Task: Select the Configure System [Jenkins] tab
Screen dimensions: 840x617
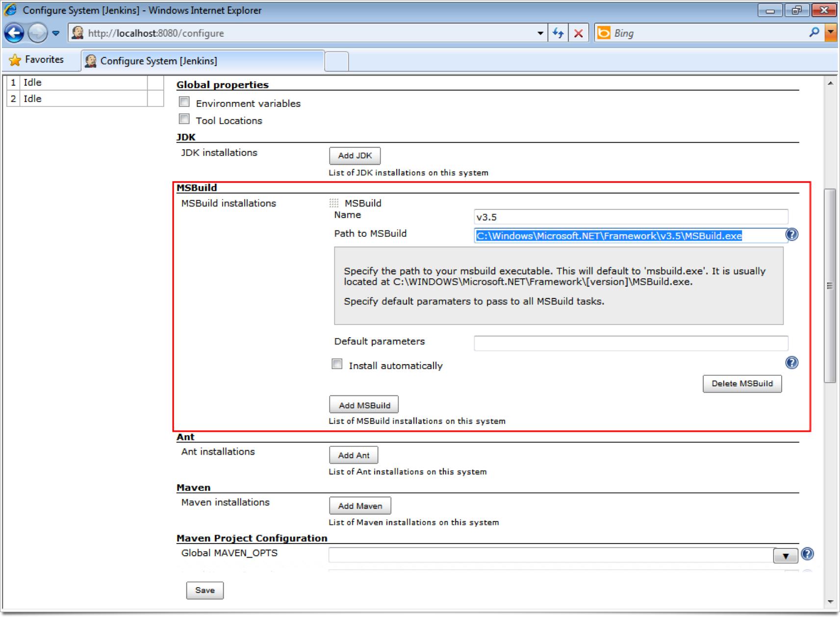Action: click(x=203, y=61)
